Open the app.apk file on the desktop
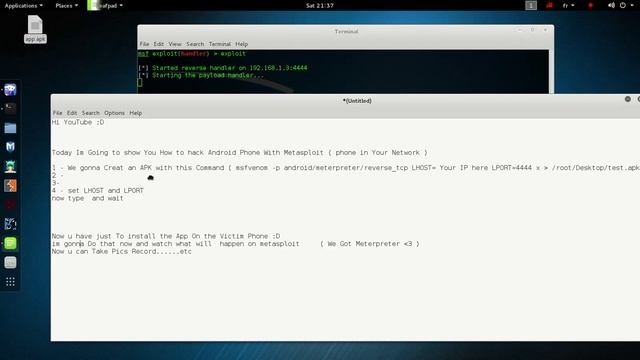The height and width of the screenshot is (360, 640). pyautogui.click(x=35, y=29)
